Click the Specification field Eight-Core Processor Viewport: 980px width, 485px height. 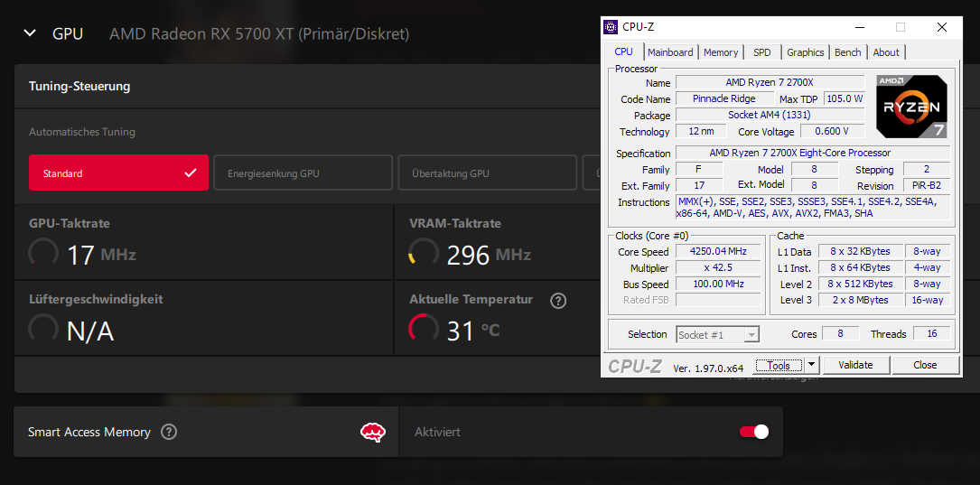tap(813, 154)
